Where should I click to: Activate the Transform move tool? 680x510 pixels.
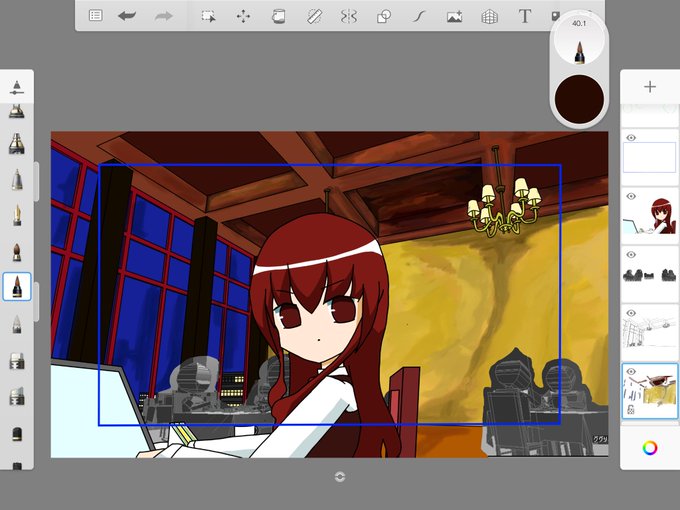click(x=243, y=16)
